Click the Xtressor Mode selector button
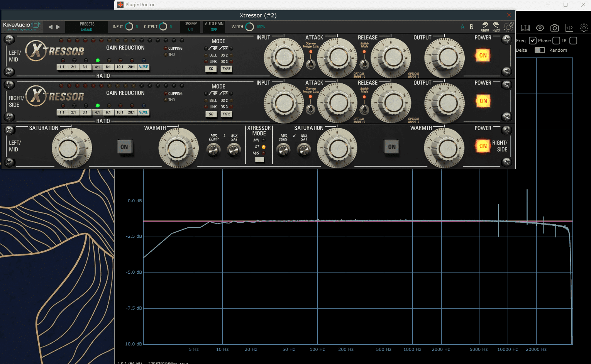The height and width of the screenshot is (364, 591). tap(260, 159)
